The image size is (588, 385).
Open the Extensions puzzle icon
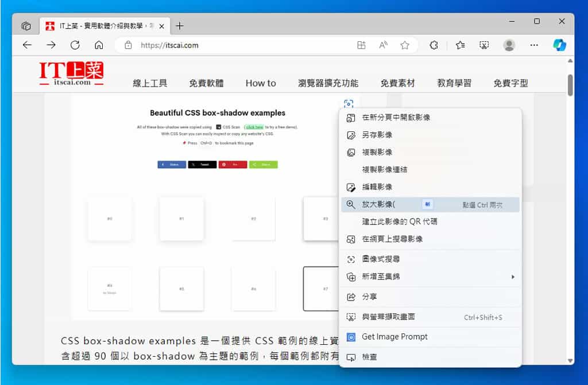pyautogui.click(x=434, y=45)
